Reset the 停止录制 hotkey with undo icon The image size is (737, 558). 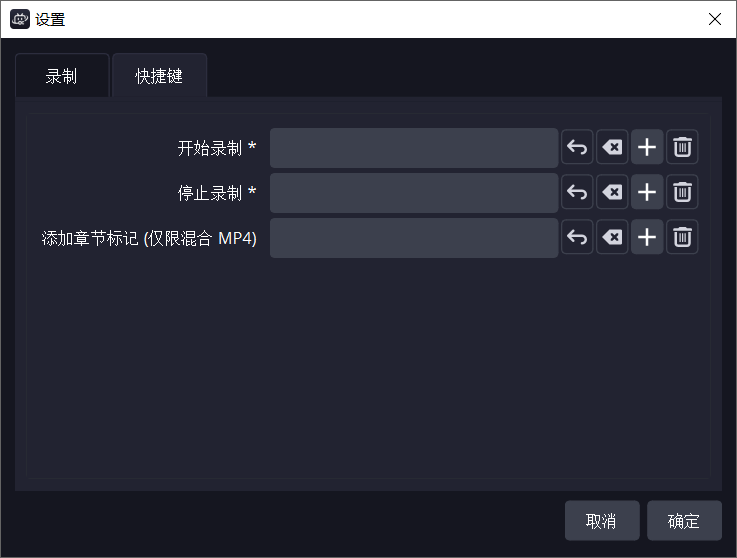577,192
